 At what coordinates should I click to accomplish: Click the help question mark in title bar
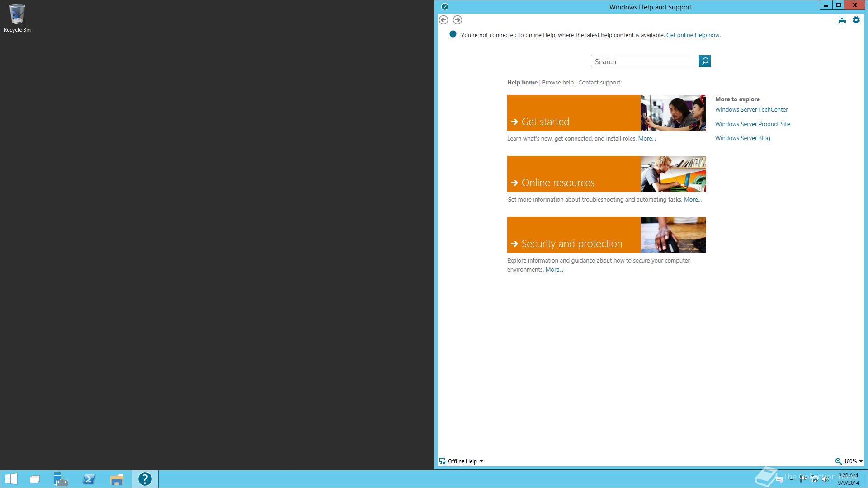coord(445,7)
